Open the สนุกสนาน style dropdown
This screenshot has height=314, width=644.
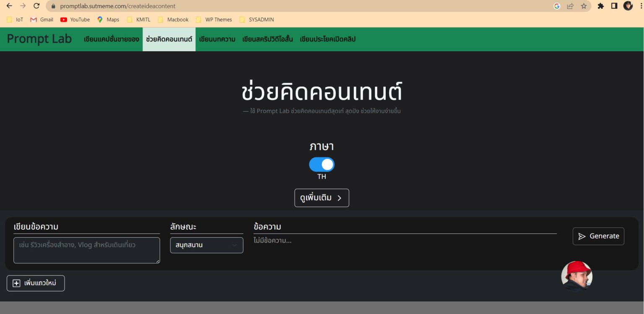207,245
